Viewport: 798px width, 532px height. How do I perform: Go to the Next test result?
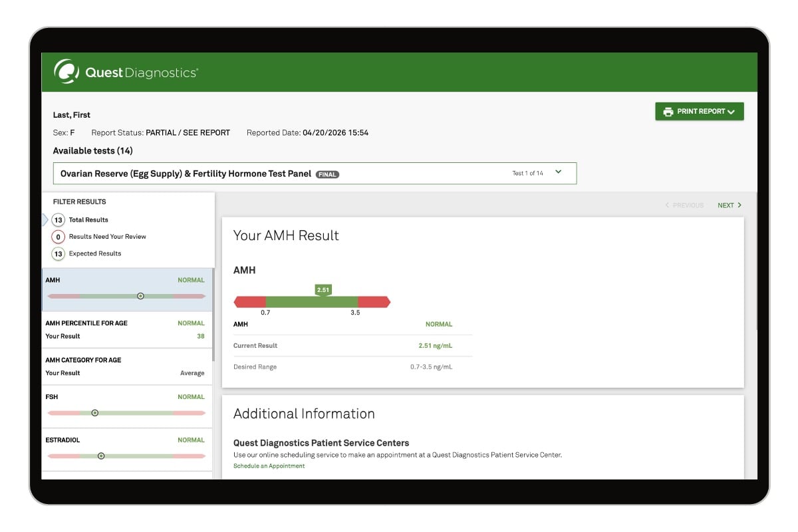pos(729,205)
